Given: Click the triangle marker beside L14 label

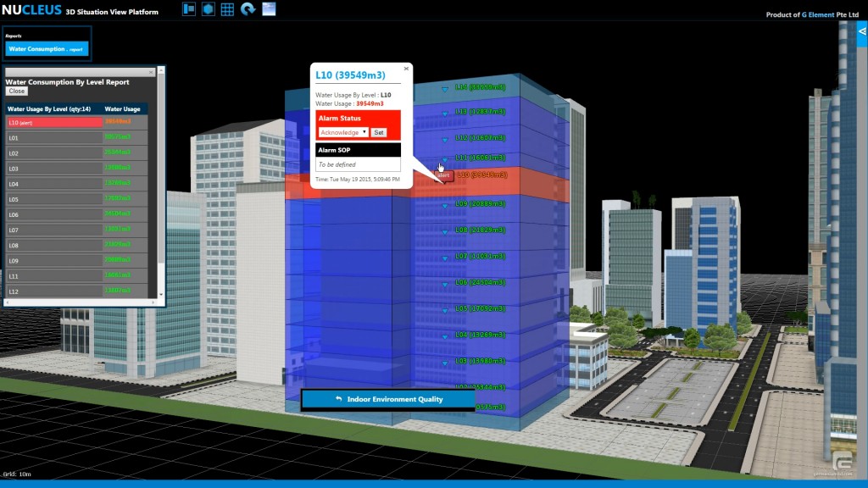Looking at the screenshot, I should point(445,89).
